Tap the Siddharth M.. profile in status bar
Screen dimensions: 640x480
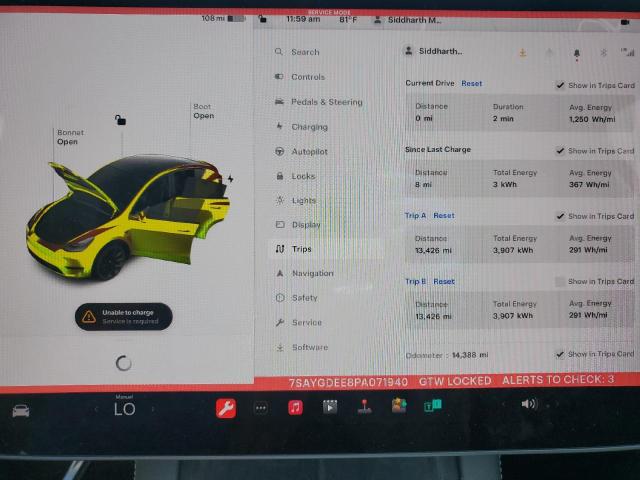tap(408, 20)
